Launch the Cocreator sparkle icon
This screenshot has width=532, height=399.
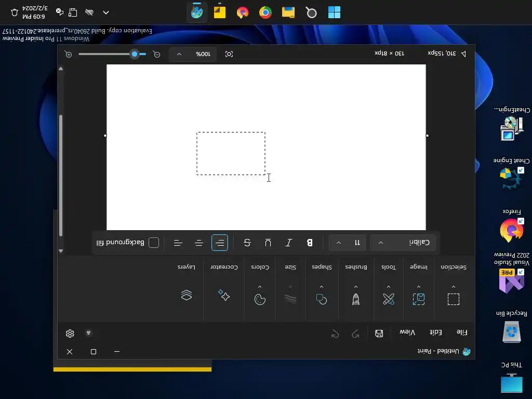(x=223, y=295)
